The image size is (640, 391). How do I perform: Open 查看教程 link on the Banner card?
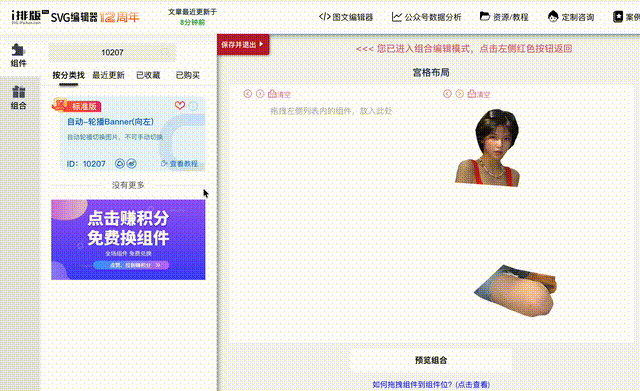click(180, 164)
